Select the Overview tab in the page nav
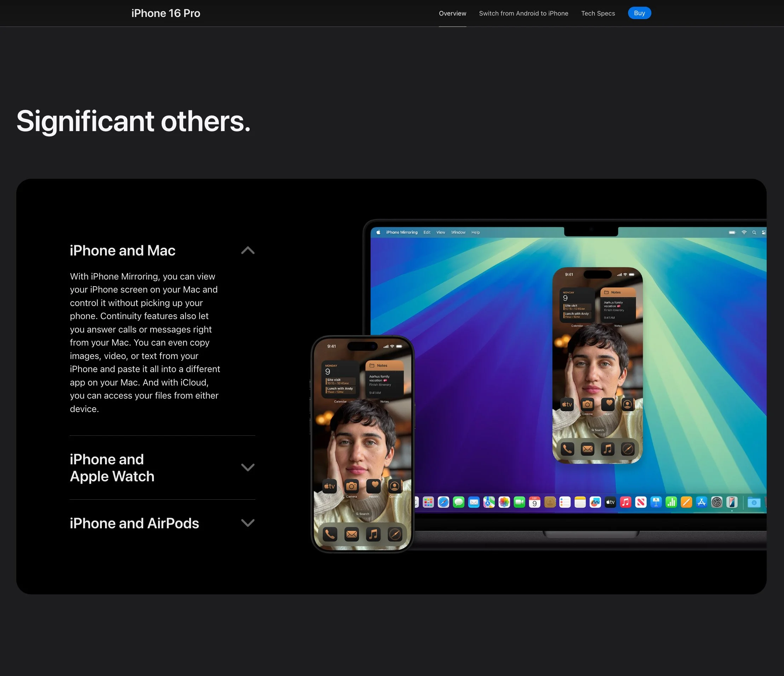This screenshot has height=676, width=784. [x=453, y=13]
